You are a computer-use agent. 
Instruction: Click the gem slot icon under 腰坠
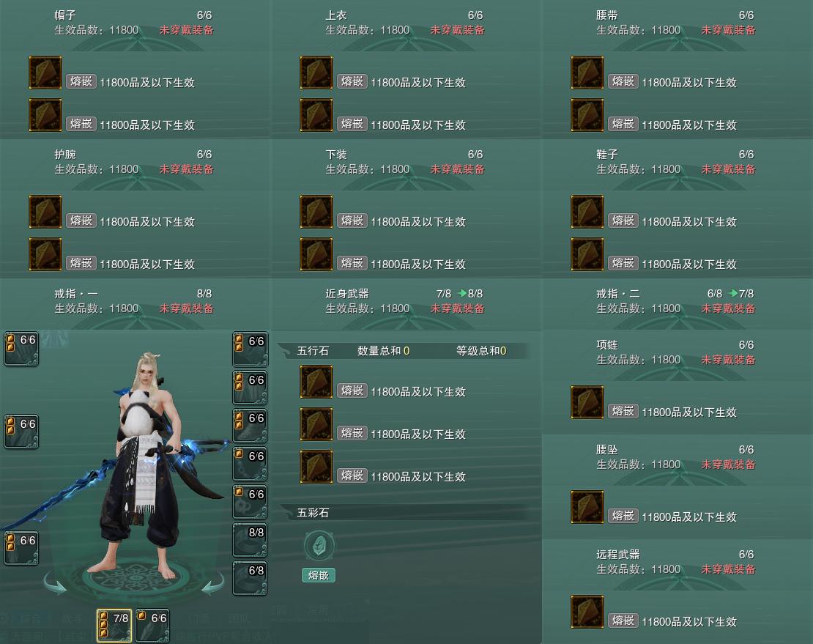587,507
